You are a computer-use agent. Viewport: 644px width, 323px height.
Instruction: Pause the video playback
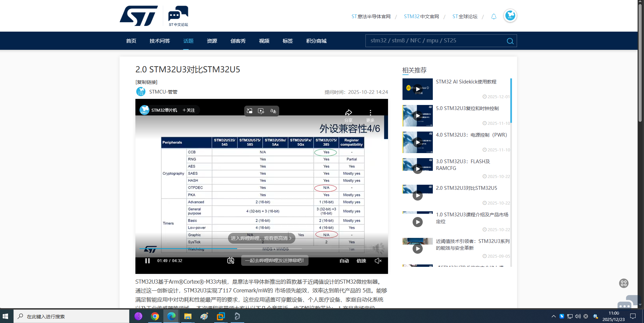(x=147, y=261)
